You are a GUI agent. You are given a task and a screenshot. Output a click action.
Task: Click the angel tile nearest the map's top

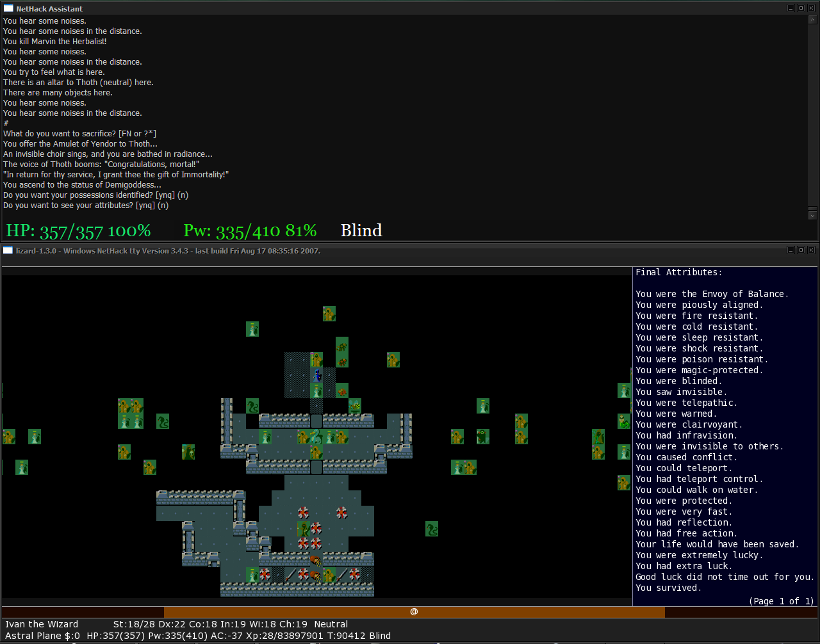pos(252,329)
